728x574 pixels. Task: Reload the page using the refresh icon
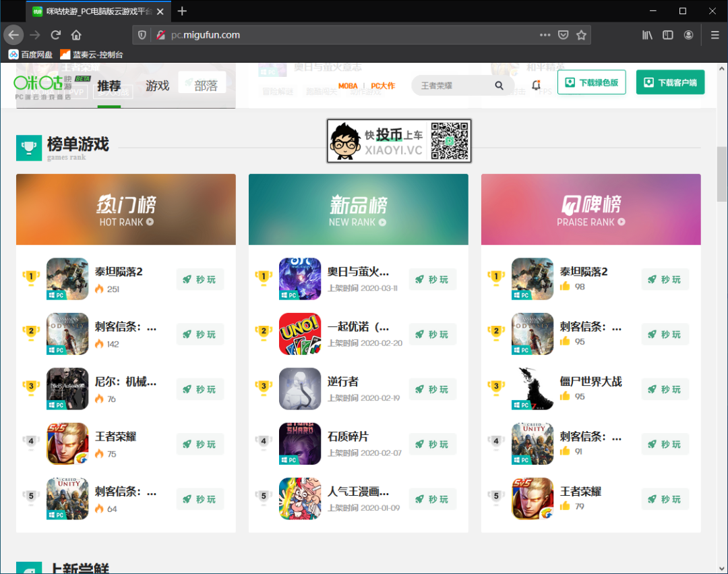pyautogui.click(x=56, y=34)
